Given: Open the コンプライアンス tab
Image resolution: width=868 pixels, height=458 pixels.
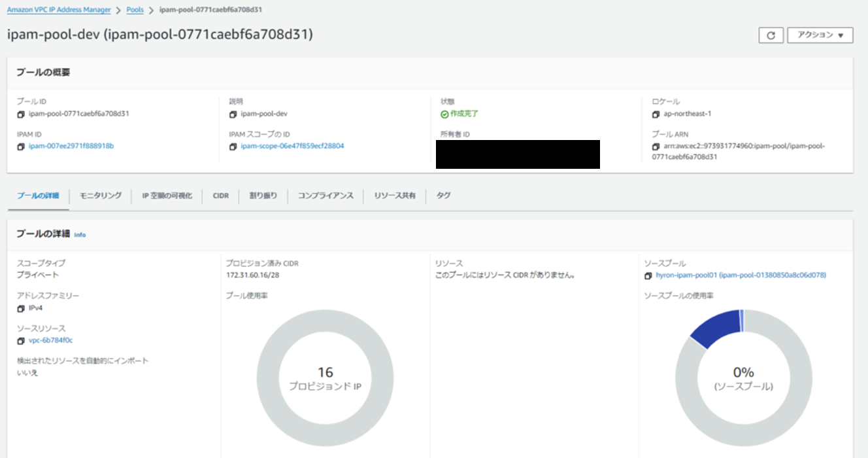Looking at the screenshot, I should pos(325,196).
